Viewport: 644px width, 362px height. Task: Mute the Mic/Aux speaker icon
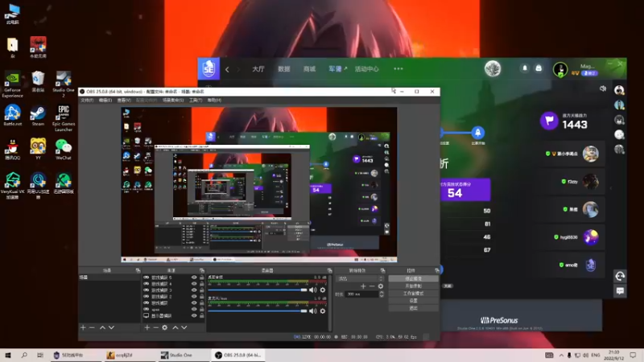[x=313, y=311]
